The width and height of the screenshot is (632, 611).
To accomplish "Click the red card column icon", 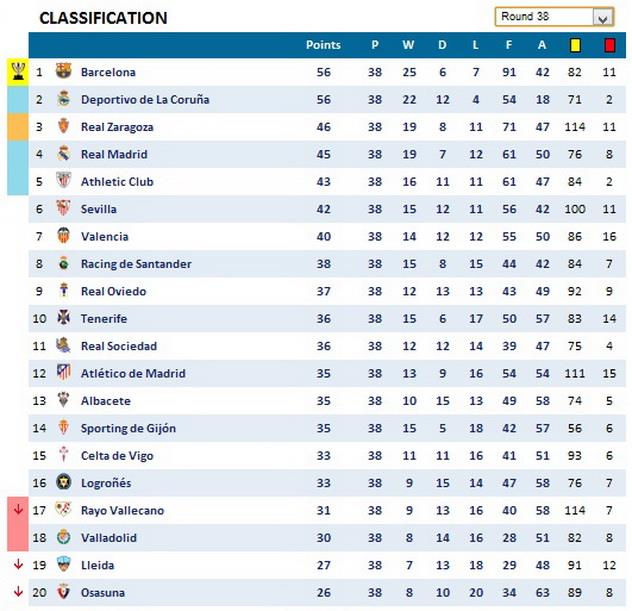I will pos(609,45).
